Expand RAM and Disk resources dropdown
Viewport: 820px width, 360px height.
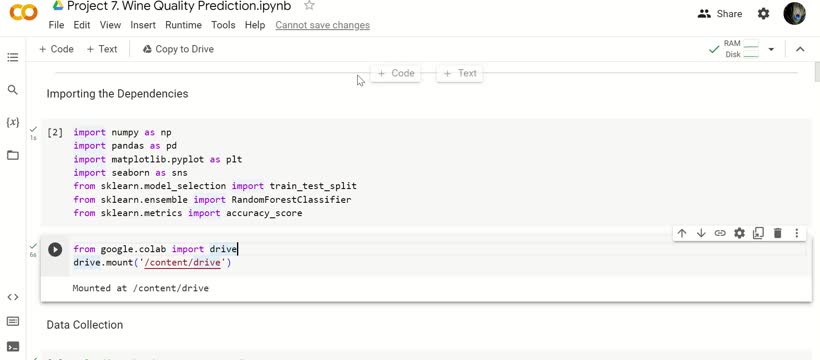click(771, 49)
